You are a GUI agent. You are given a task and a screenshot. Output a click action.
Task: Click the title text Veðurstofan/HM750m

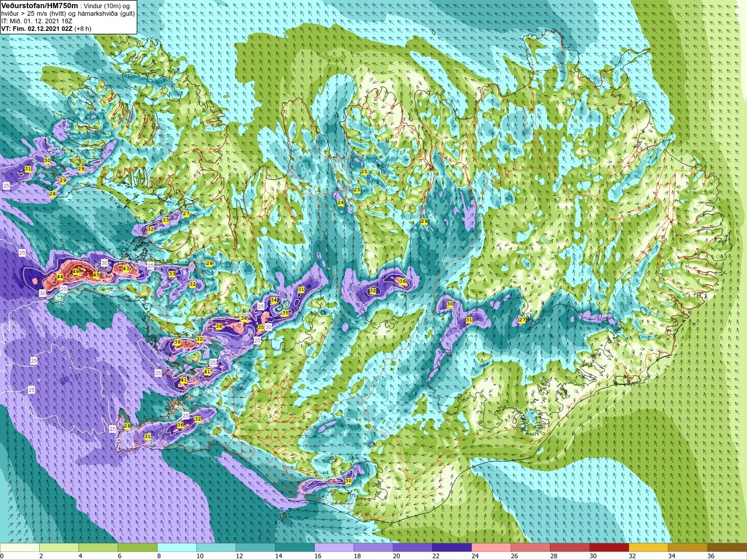(x=39, y=5)
